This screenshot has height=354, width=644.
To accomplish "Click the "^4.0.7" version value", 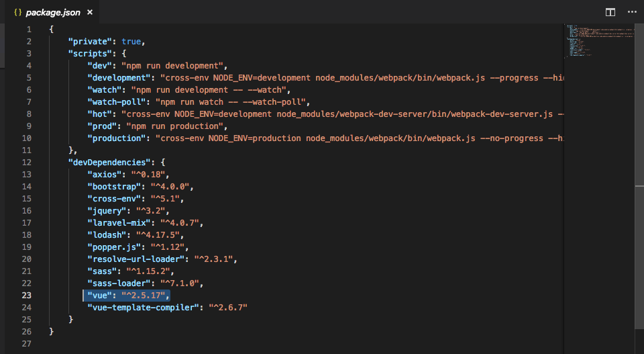I will click(180, 223).
